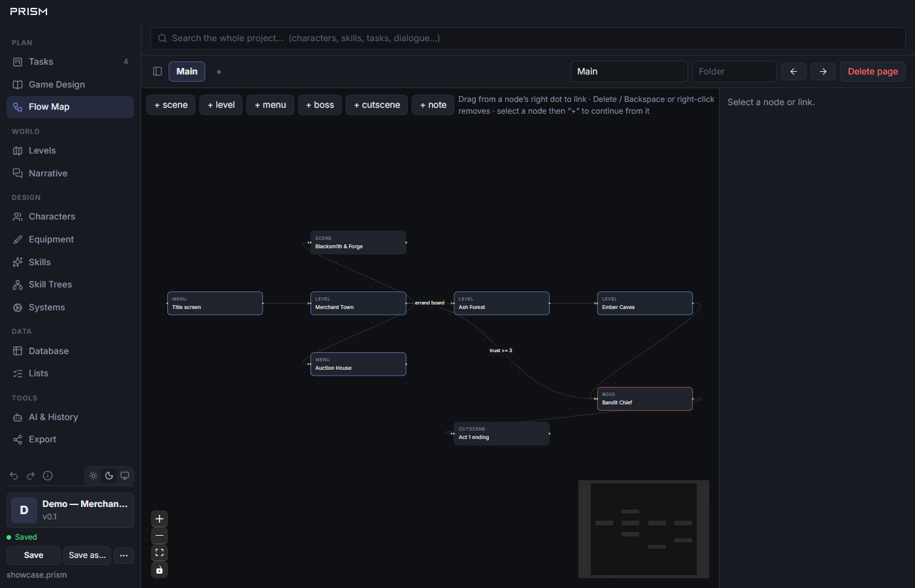
Task: Add a new page tab
Action: click(x=219, y=72)
